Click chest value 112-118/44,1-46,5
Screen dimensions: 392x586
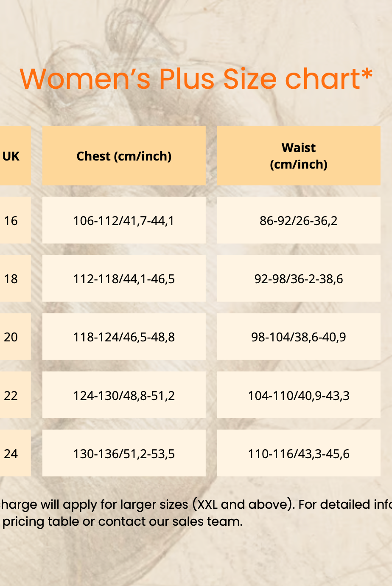click(x=124, y=278)
